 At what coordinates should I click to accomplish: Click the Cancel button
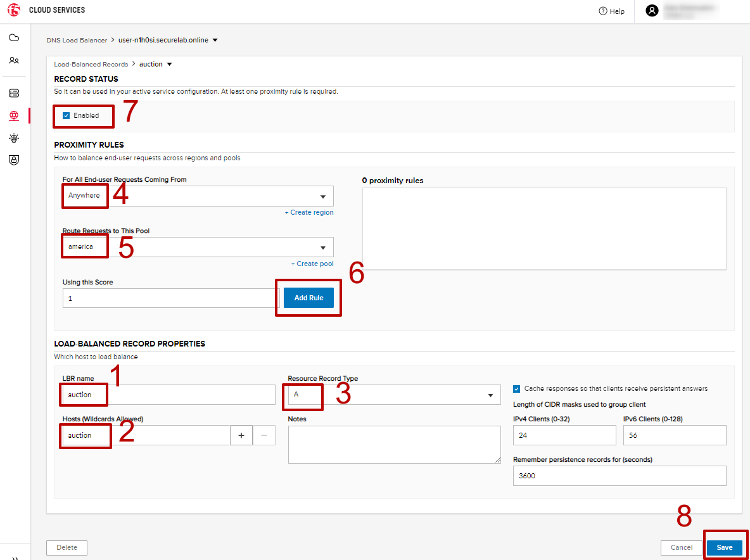coord(681,547)
